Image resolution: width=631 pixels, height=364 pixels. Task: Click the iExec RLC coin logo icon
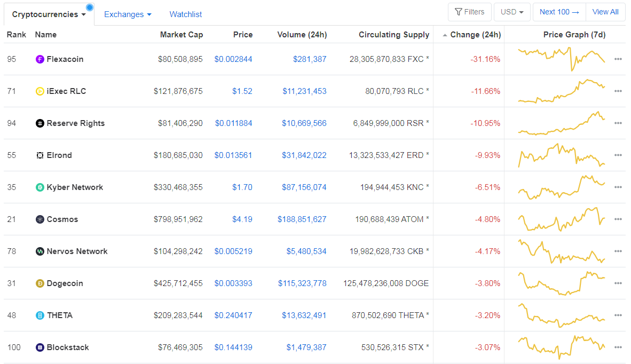point(40,91)
